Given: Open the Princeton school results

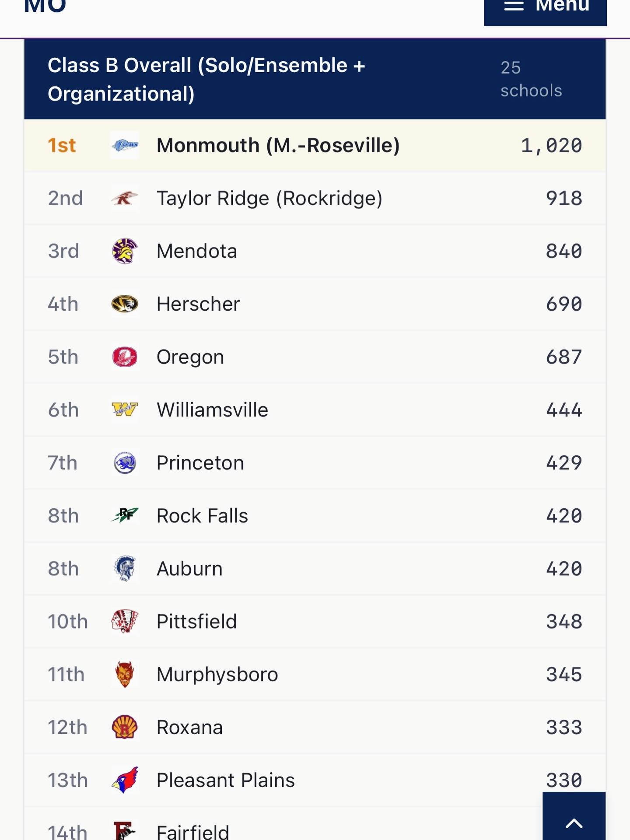Looking at the screenshot, I should coord(200,462).
